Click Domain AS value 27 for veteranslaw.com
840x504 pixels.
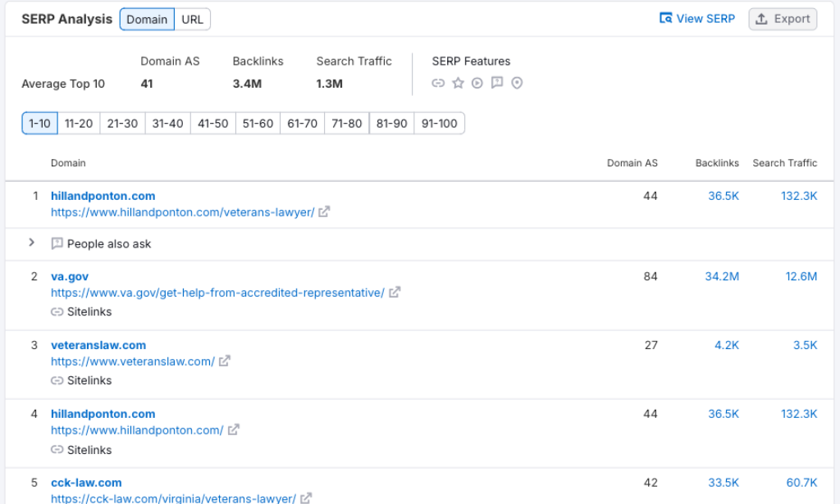coord(651,345)
